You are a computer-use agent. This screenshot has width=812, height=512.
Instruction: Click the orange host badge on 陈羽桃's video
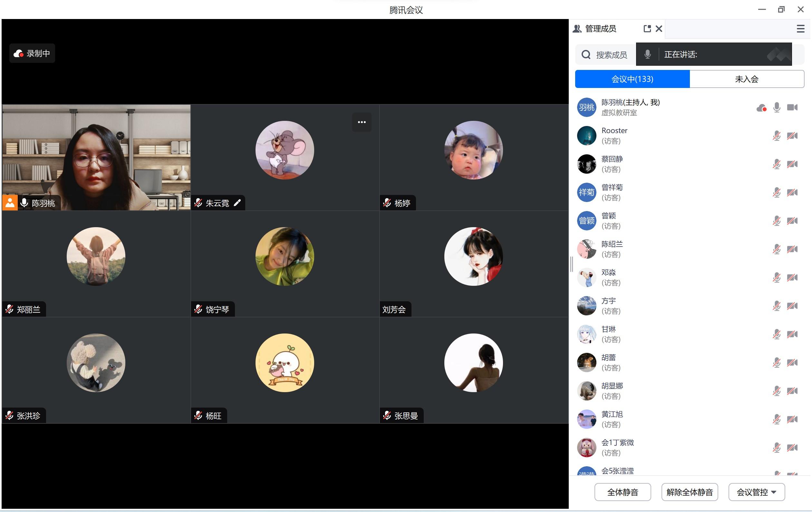coord(10,203)
